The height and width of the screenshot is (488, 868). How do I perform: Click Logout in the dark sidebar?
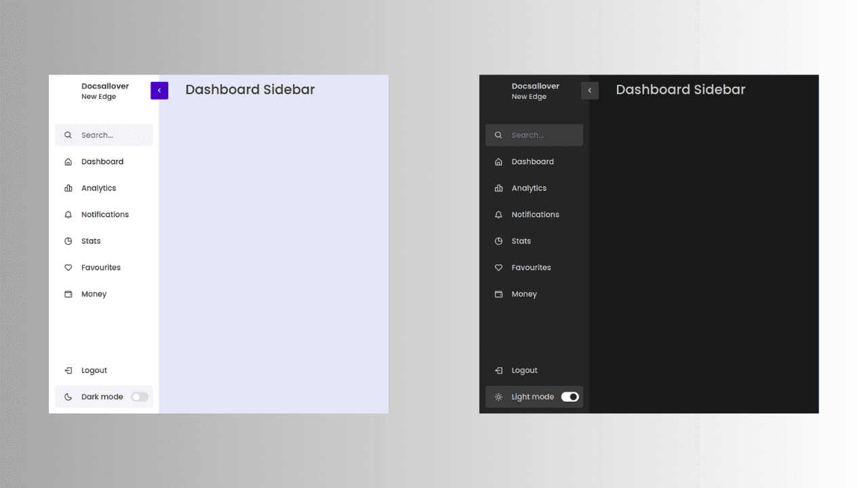tap(524, 370)
